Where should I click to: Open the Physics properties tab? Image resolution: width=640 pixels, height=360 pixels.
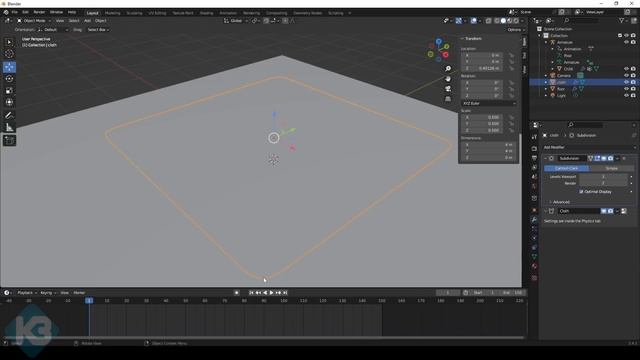click(x=534, y=238)
